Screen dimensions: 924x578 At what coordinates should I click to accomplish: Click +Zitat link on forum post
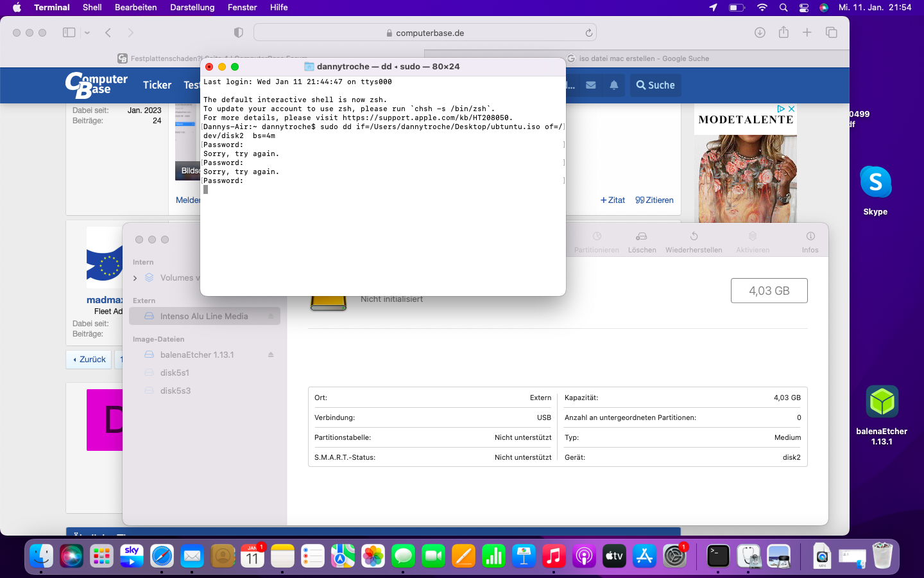(613, 200)
